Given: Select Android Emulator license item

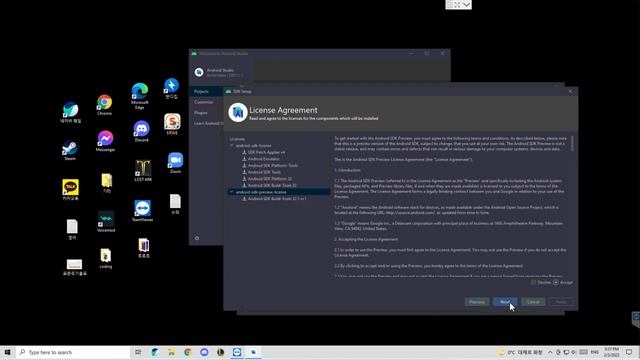Looking at the screenshot, I should pos(264,159).
